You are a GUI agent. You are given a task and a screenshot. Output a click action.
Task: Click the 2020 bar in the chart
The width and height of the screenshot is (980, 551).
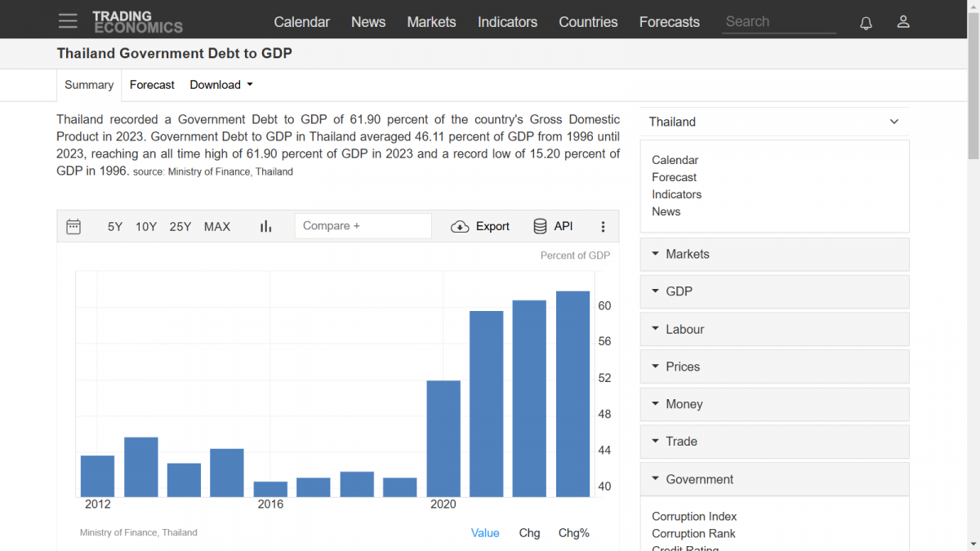pyautogui.click(x=443, y=439)
